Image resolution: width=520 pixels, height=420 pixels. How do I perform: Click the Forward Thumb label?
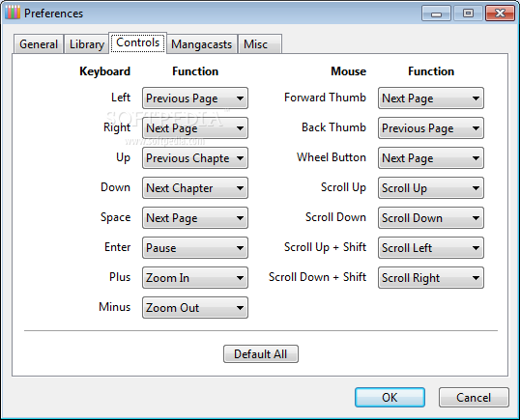(x=325, y=98)
